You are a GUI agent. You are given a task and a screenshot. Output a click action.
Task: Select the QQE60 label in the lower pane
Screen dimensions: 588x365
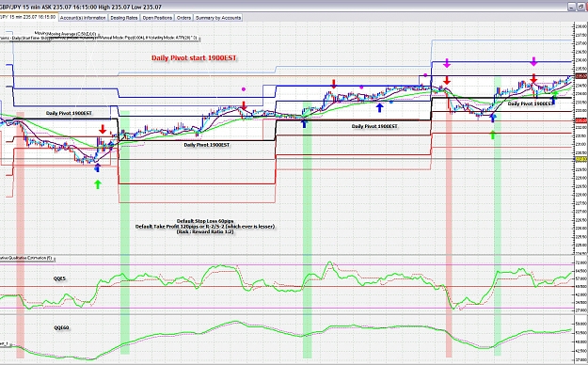point(61,328)
